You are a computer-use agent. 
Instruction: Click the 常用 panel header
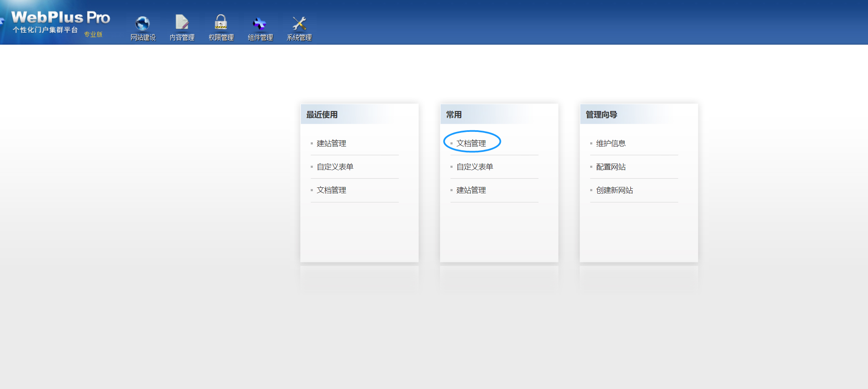454,115
